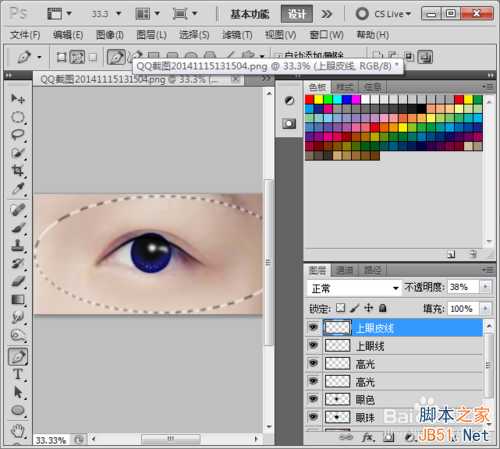Click the Pen tool option button in options bar
The image size is (500, 449).
pyautogui.click(x=116, y=57)
